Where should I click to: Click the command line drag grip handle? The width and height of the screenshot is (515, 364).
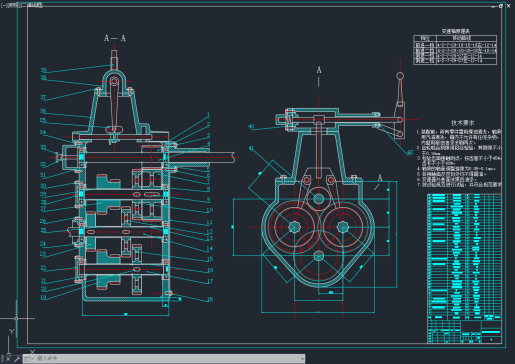pos(3,359)
